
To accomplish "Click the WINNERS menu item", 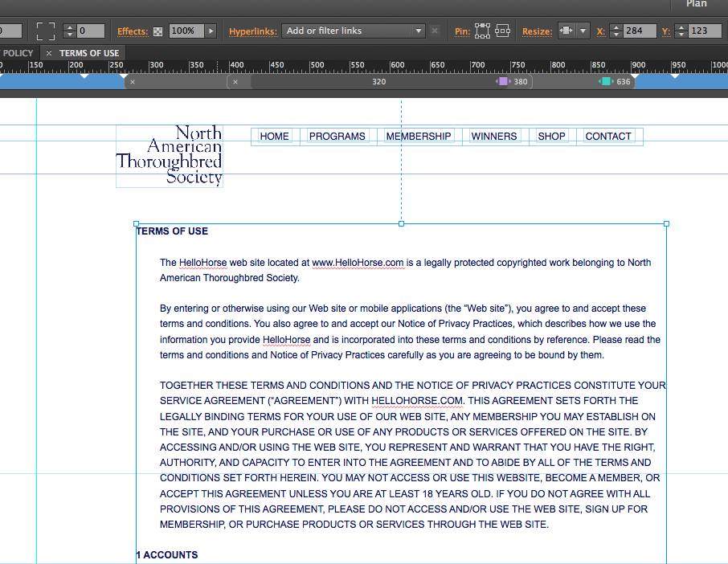I will pyautogui.click(x=494, y=137).
